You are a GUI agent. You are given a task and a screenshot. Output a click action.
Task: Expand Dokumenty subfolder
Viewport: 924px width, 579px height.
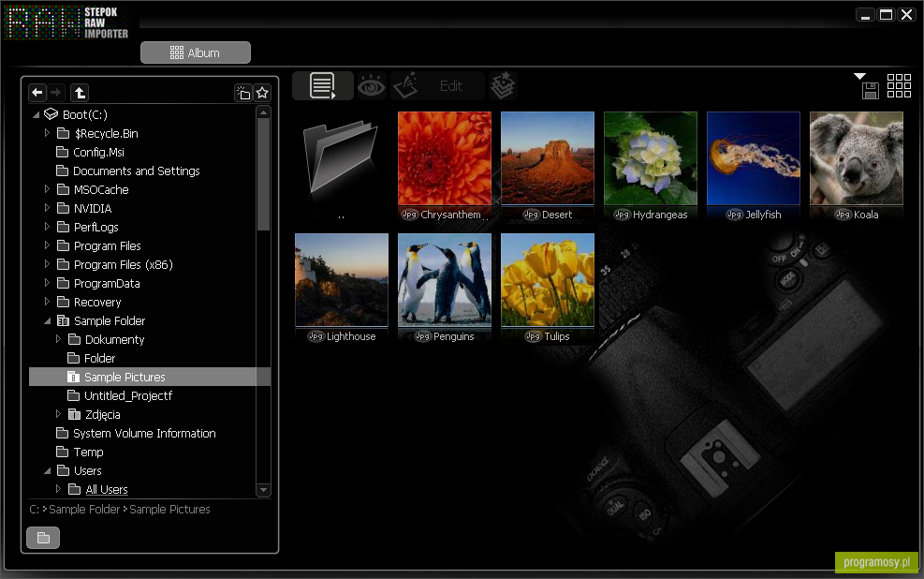coord(58,339)
